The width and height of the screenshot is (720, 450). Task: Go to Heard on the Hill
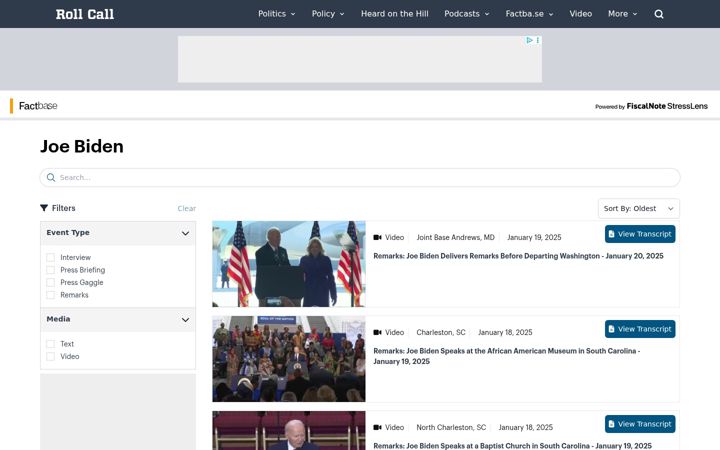pos(394,14)
